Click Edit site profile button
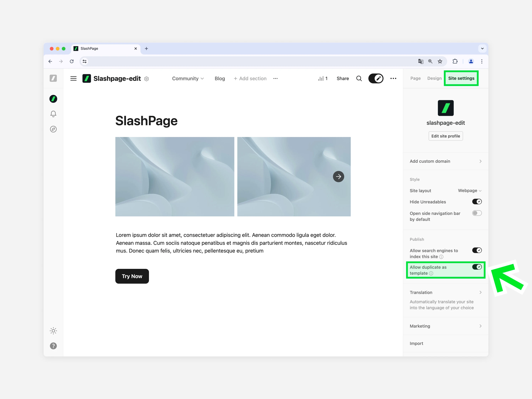Viewport: 532px width, 399px height. tap(445, 136)
